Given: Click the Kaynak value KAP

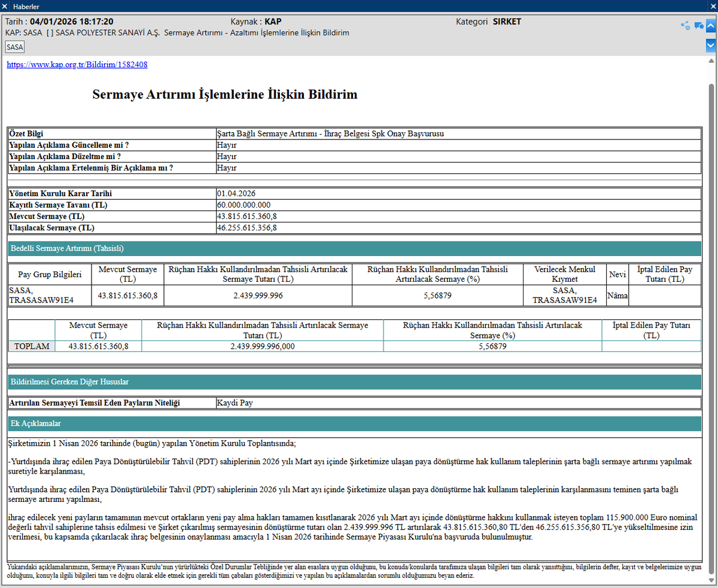Looking at the screenshot, I should 273,22.
